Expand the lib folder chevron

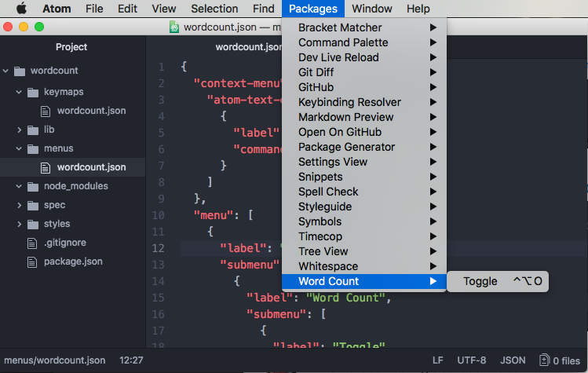(x=20, y=130)
